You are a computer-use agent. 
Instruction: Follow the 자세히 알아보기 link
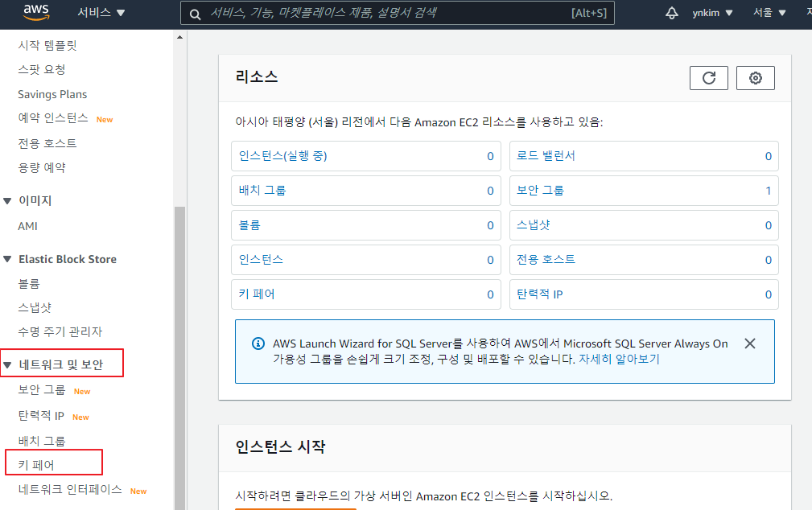point(619,359)
